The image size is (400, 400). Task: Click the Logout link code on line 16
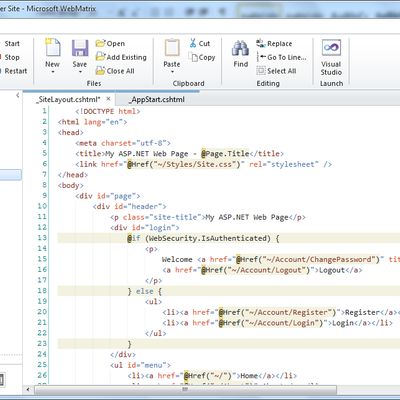coord(262,270)
